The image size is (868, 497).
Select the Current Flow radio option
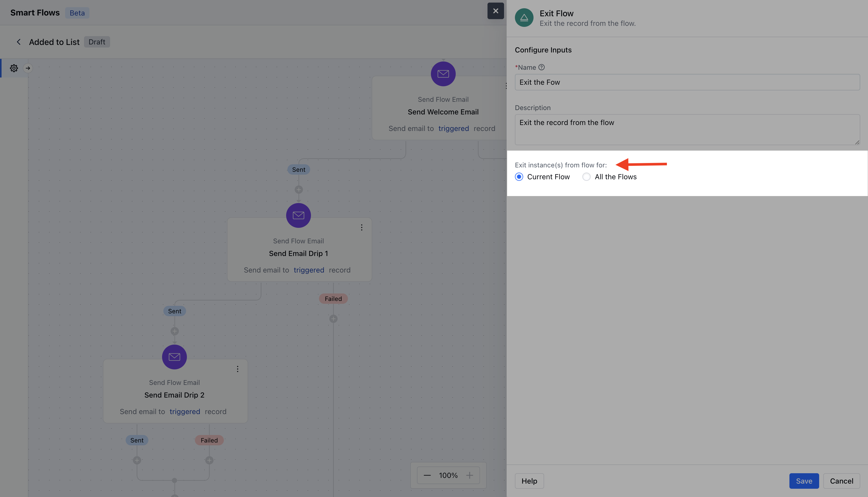coord(519,177)
